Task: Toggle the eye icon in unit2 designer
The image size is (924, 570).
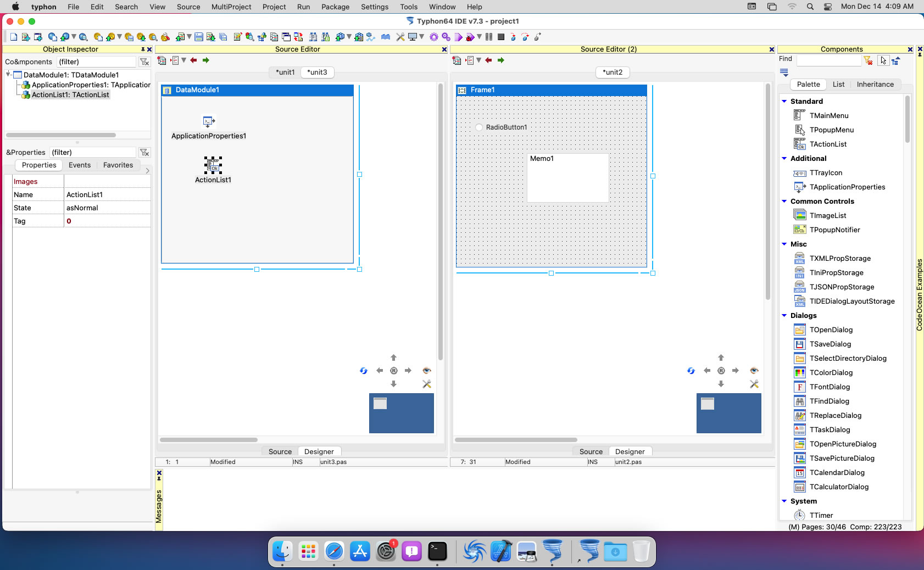Action: tap(754, 371)
